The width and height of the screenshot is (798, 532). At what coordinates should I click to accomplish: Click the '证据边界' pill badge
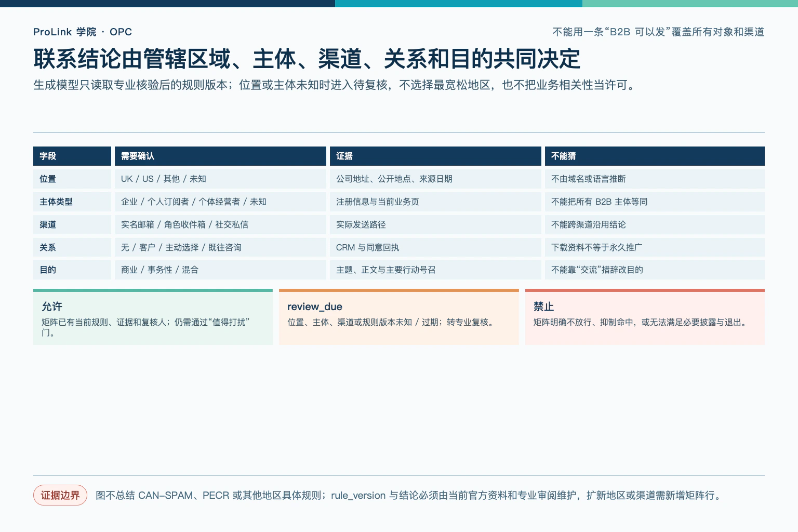click(x=60, y=495)
